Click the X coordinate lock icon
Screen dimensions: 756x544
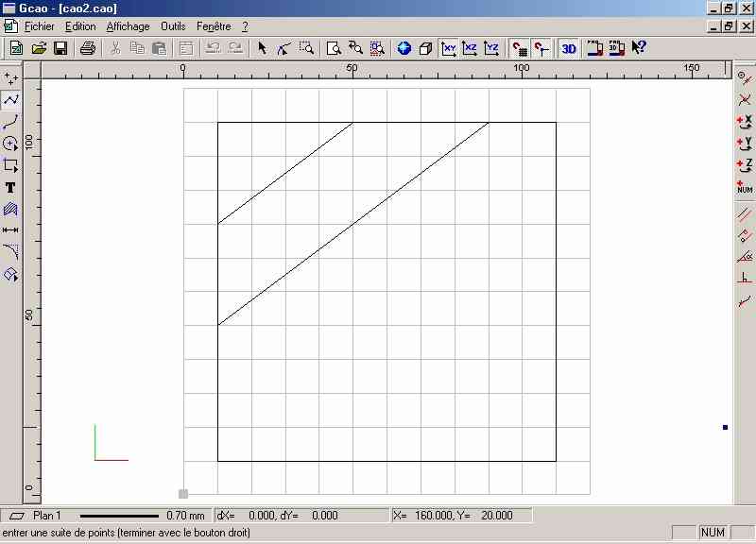(745, 122)
